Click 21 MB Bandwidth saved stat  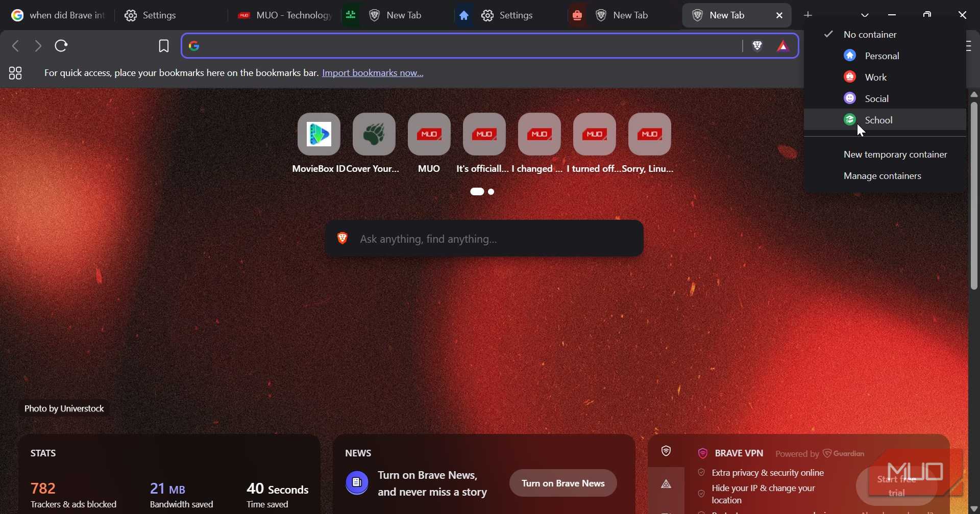point(181,495)
